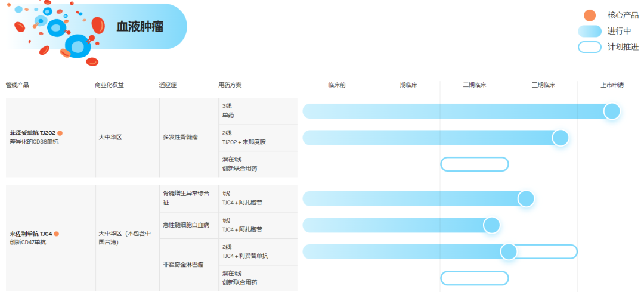This screenshot has width=644, height=292.
Task: Click the outlined 计划推进 legend pill
Action: tap(589, 47)
